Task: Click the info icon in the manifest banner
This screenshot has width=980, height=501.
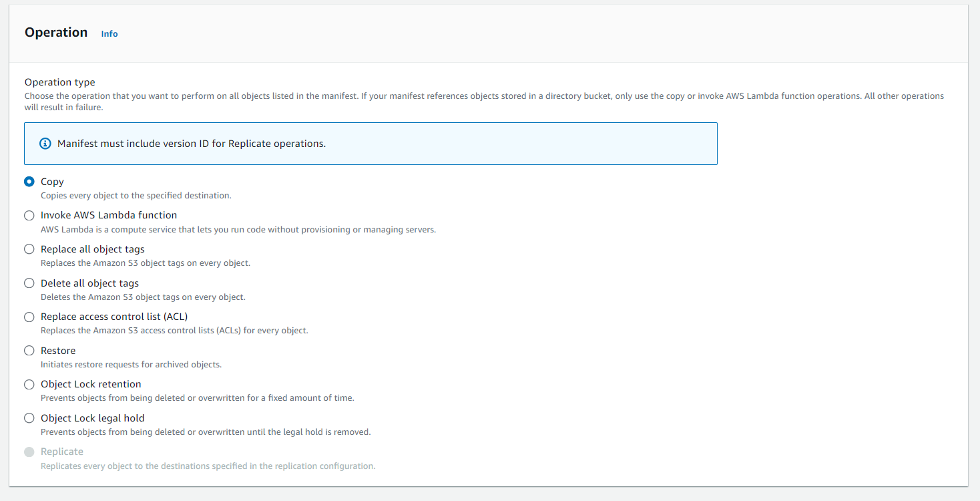Action: [x=45, y=144]
